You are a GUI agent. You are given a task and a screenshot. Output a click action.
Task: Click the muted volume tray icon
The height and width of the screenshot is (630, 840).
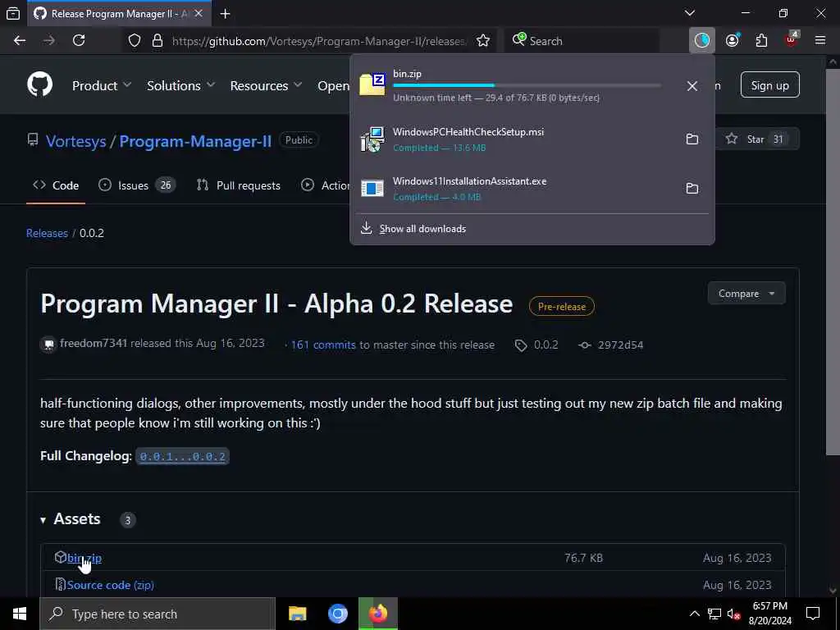[x=733, y=614]
